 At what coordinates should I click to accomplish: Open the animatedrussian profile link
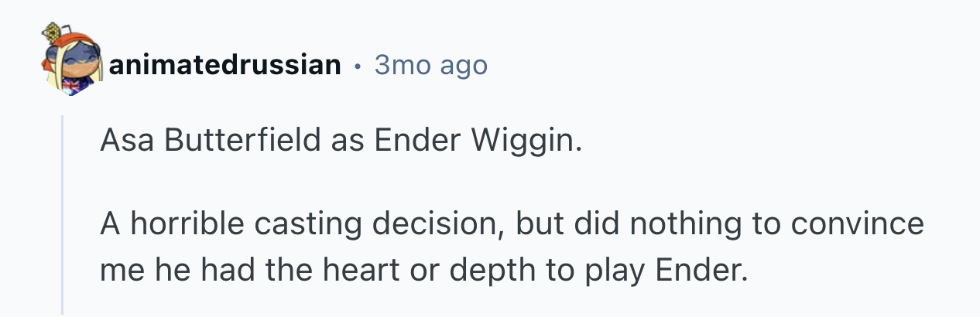tap(224, 65)
